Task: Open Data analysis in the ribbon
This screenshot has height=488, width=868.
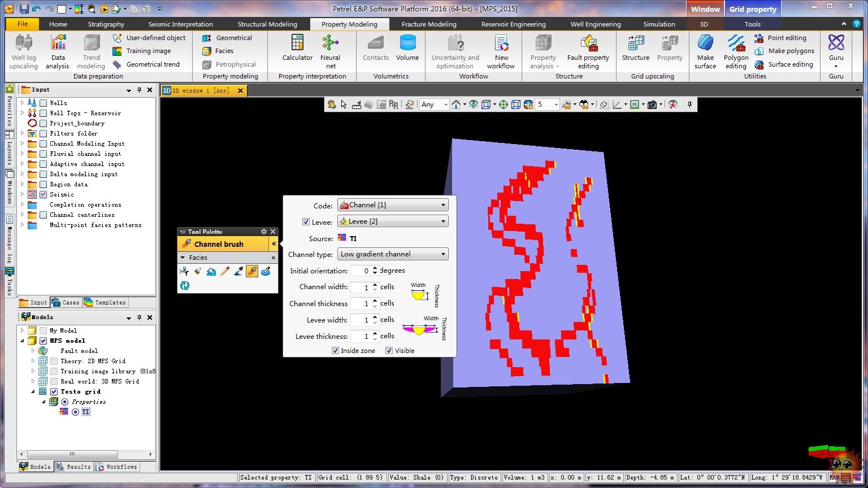Action: click(x=58, y=51)
